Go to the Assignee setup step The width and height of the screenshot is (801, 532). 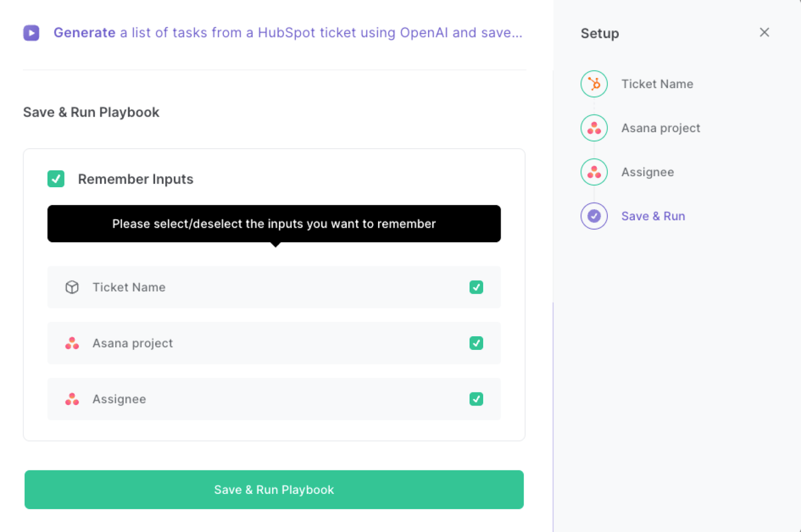click(x=647, y=172)
